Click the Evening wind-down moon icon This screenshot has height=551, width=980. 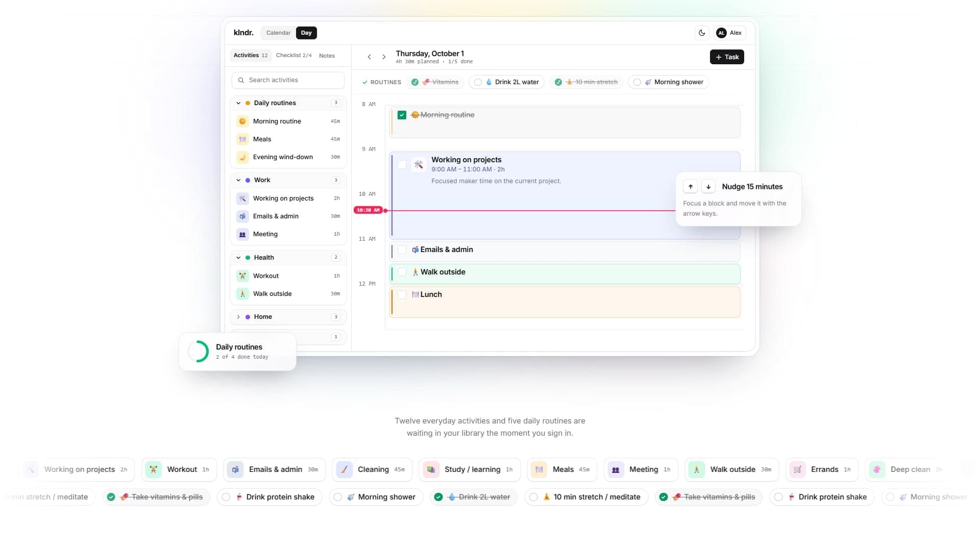click(242, 157)
